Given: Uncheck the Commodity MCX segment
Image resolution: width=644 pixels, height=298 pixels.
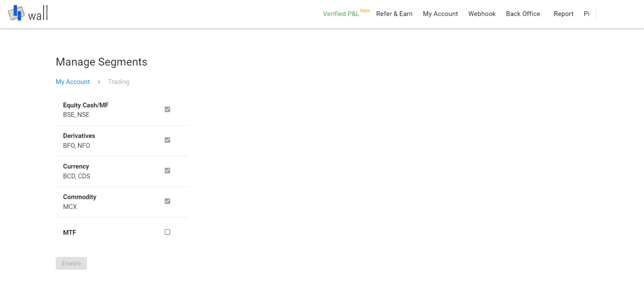Looking at the screenshot, I should (167, 201).
